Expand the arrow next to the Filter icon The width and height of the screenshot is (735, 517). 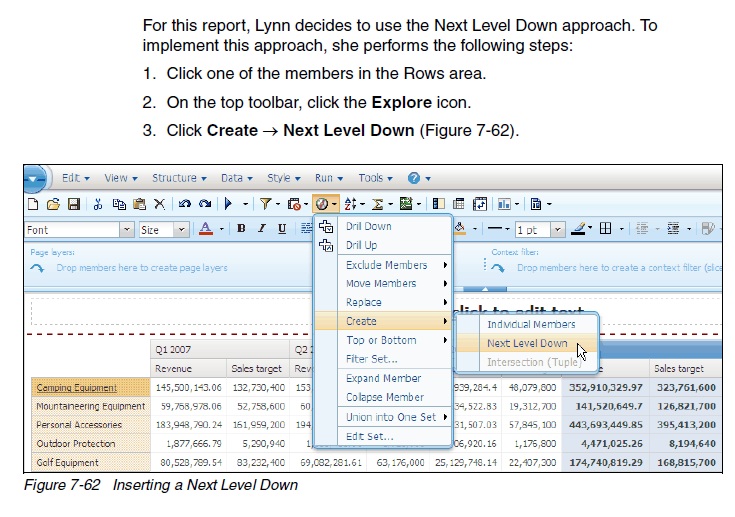[278, 204]
